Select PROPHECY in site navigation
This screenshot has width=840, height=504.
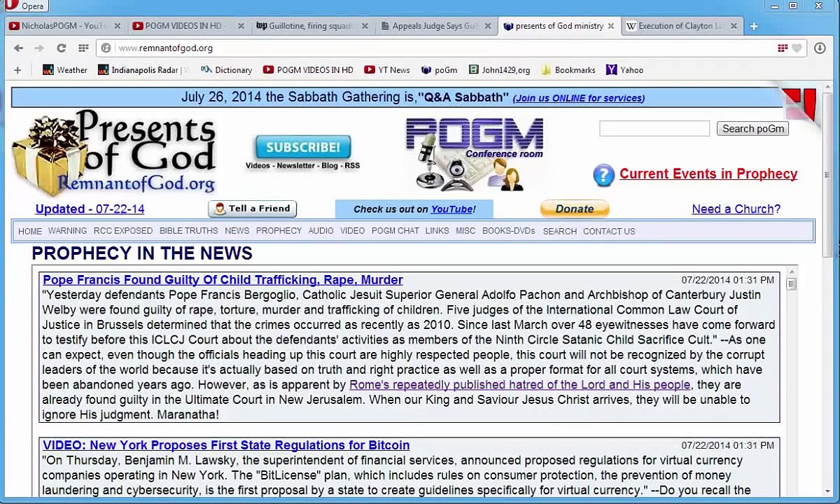coord(279,231)
